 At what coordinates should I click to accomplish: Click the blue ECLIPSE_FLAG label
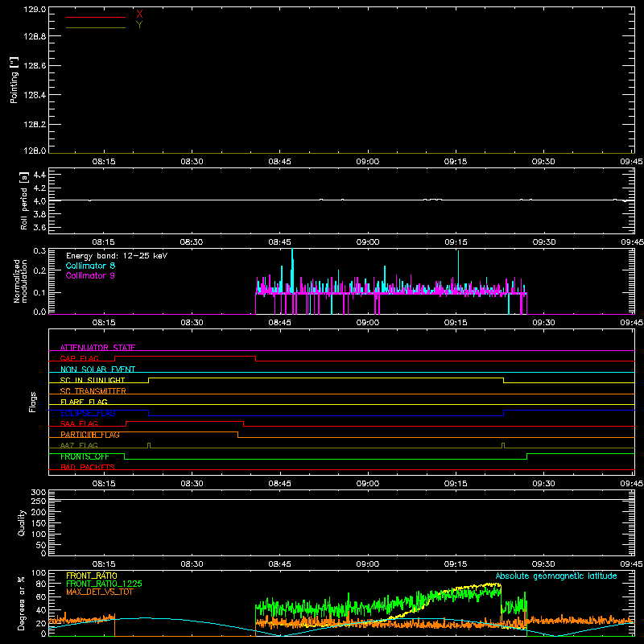[x=88, y=413]
